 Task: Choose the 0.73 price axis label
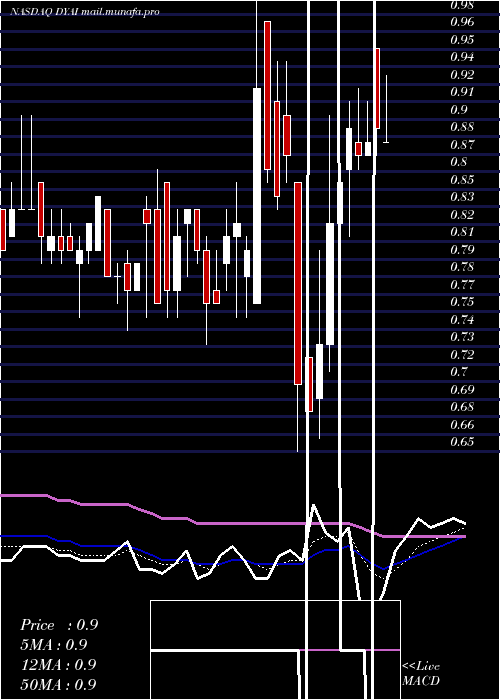click(x=462, y=337)
